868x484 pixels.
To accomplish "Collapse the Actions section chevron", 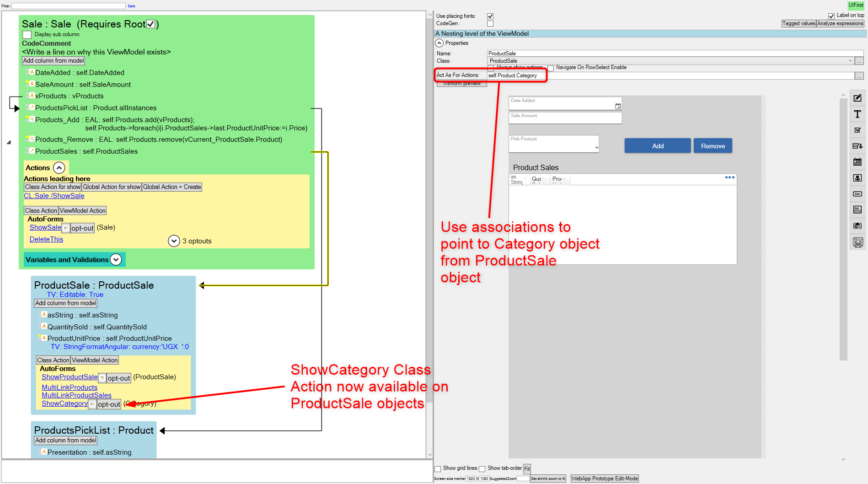I will [x=59, y=168].
